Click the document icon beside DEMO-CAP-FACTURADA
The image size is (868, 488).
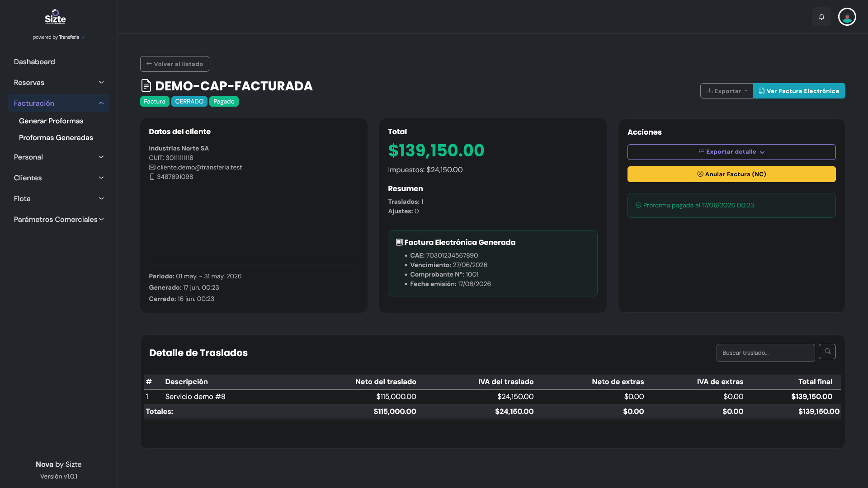point(146,85)
